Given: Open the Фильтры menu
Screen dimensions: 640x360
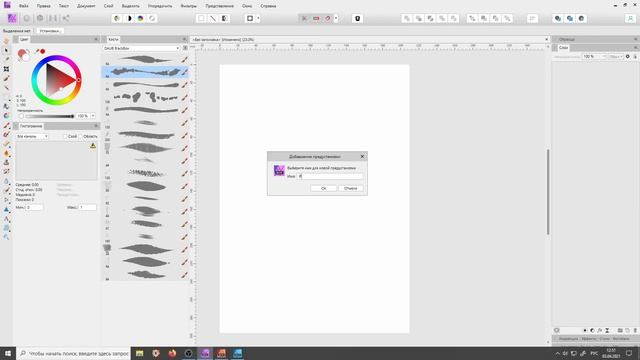Looking at the screenshot, I should point(189,6).
